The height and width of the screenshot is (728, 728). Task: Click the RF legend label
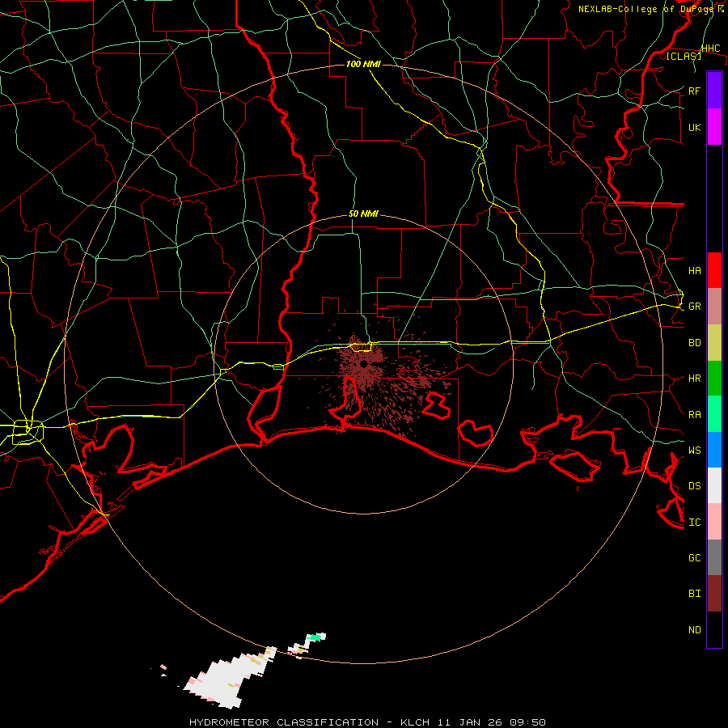click(x=694, y=91)
